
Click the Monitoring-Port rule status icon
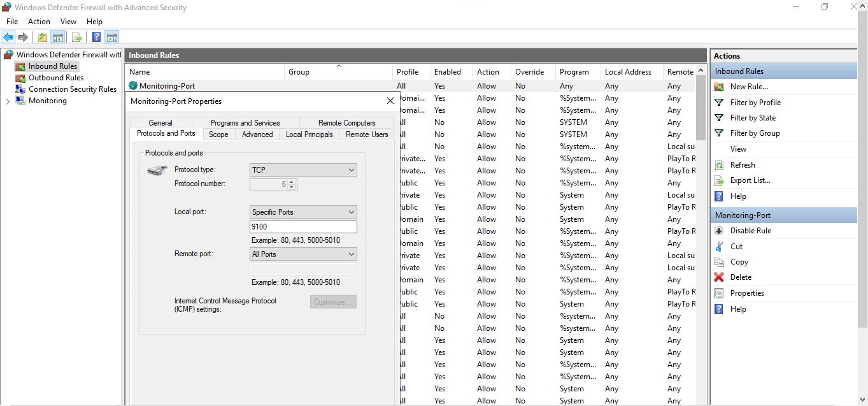133,85
